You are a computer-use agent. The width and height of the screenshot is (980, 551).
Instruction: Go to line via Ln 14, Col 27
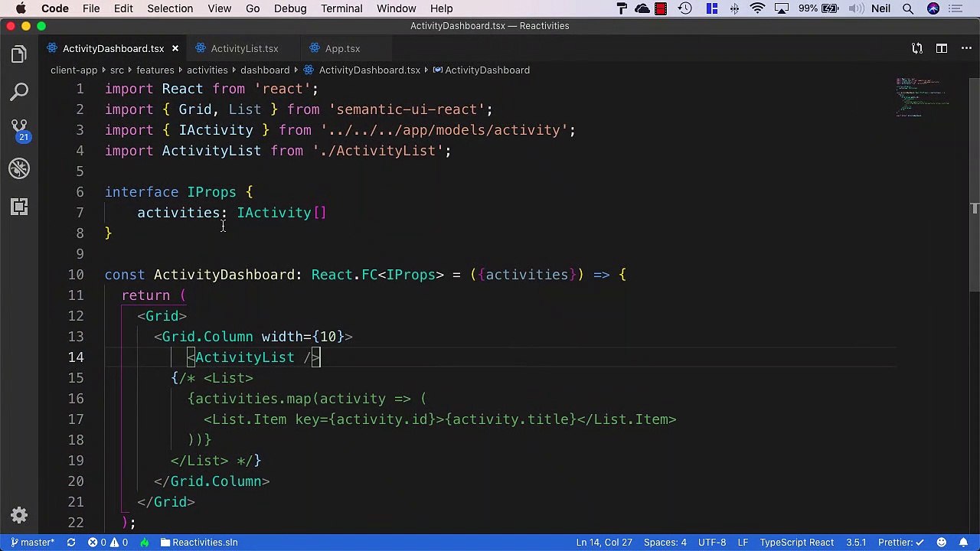604,543
